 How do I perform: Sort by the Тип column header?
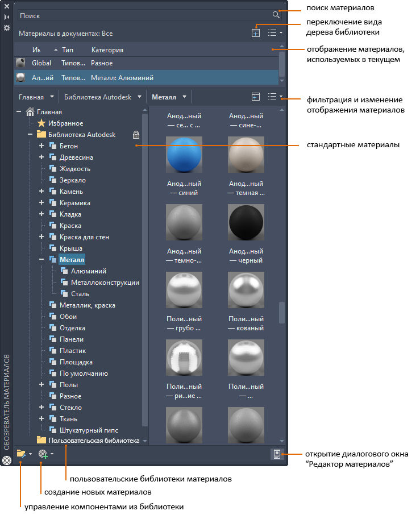tap(68, 49)
